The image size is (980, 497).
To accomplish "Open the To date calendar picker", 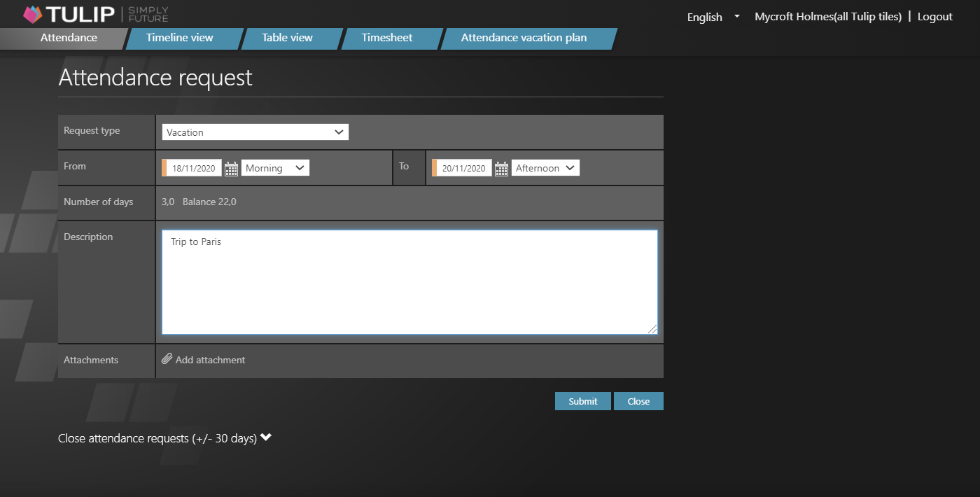I will tap(501, 167).
